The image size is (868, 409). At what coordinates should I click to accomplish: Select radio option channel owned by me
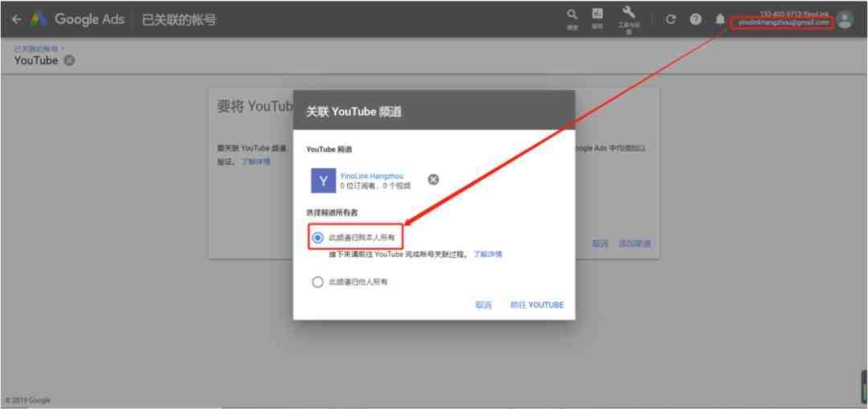click(x=317, y=237)
